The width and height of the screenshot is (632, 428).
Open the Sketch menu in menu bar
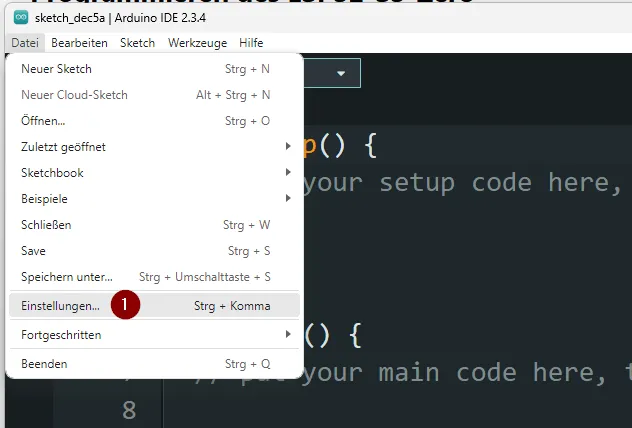(137, 43)
